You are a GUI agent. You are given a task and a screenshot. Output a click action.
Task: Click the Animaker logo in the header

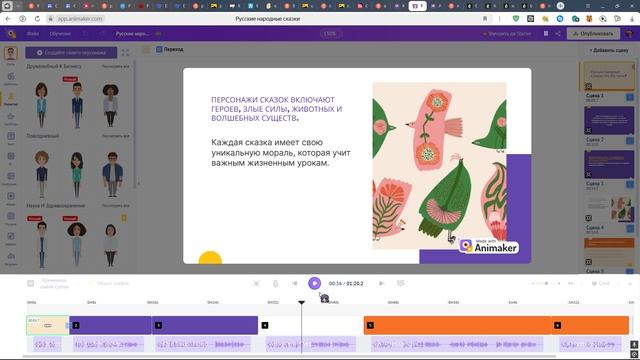point(11,34)
